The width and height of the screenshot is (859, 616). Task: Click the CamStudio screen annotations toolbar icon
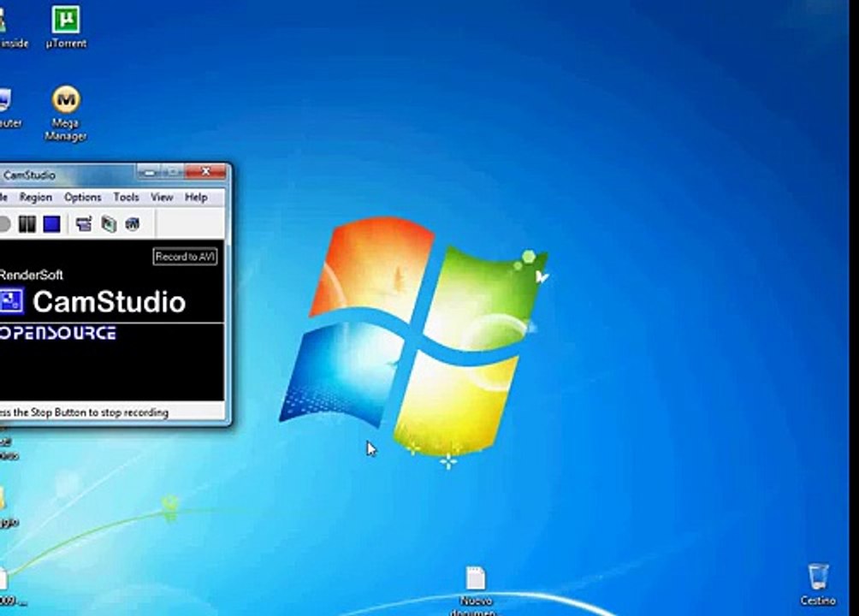coord(109,224)
